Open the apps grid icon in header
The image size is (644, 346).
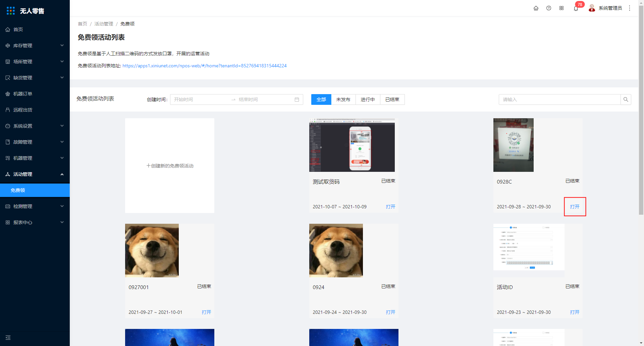point(561,8)
